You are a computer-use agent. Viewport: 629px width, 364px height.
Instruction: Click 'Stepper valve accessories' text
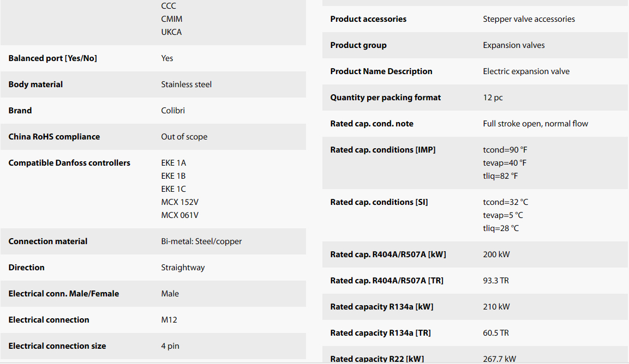click(x=529, y=19)
